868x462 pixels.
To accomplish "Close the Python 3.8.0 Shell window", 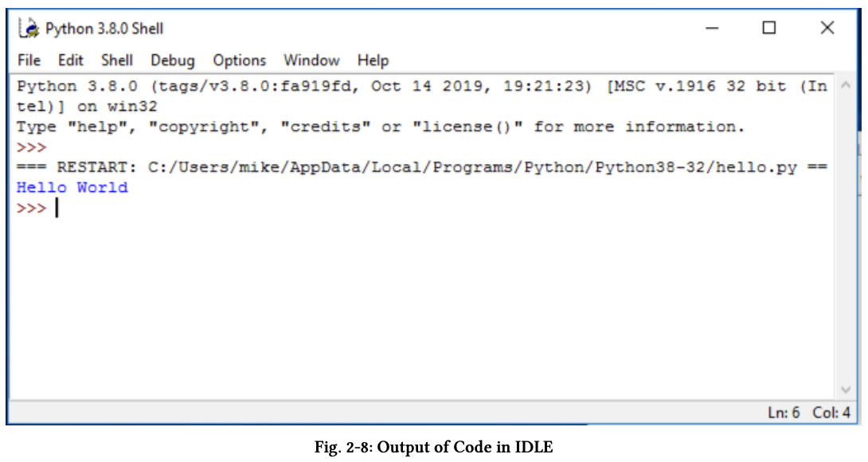I will point(827,29).
